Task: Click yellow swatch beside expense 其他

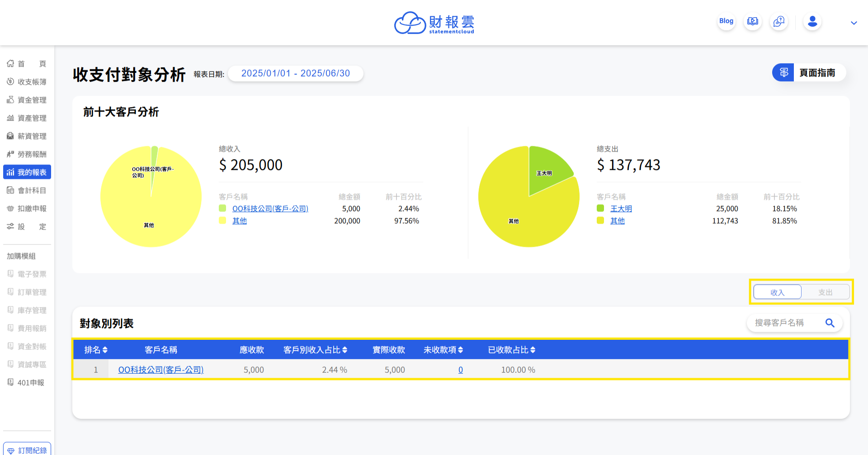Action: (600, 220)
